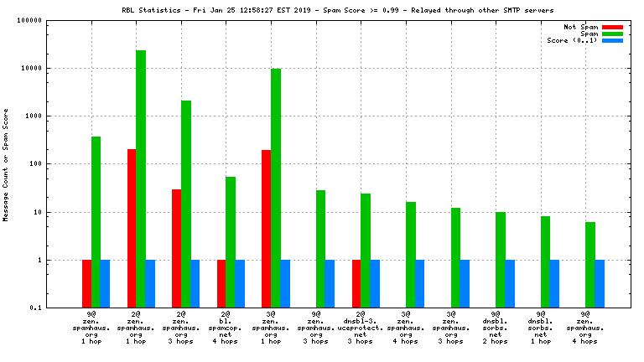Image resolution: width=644 pixels, height=362 pixels.
Task: Click the 100000 y-axis tick label
Action: pyautogui.click(x=52, y=20)
